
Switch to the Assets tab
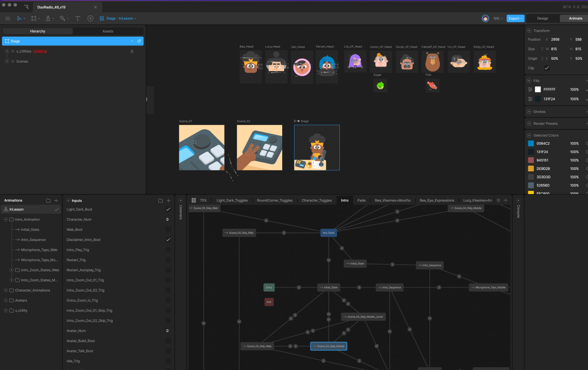(108, 31)
